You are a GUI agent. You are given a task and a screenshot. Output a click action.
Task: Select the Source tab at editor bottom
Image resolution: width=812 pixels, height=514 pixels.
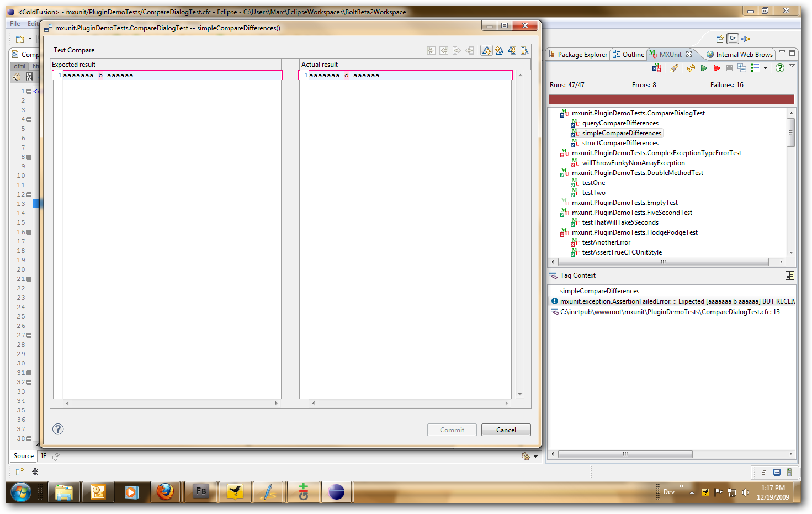24,456
